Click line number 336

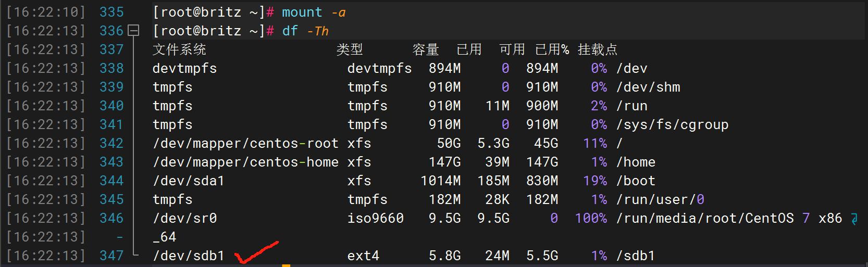[x=111, y=31]
